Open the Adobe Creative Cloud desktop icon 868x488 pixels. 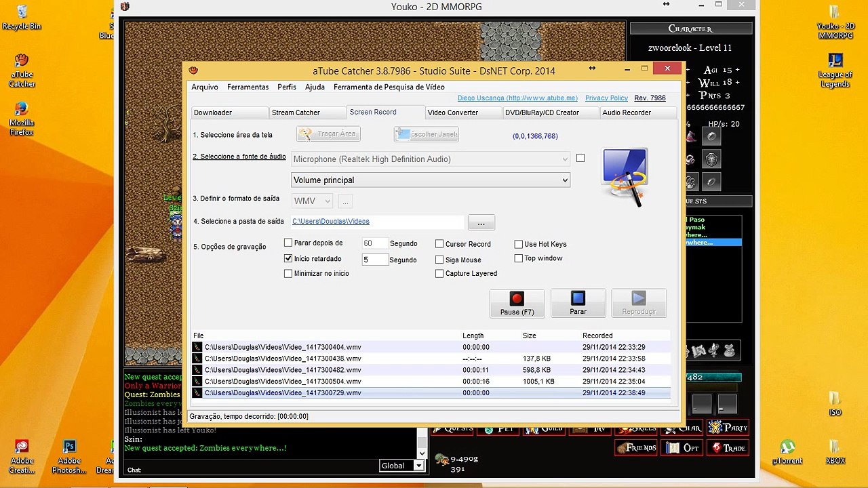[x=22, y=456]
